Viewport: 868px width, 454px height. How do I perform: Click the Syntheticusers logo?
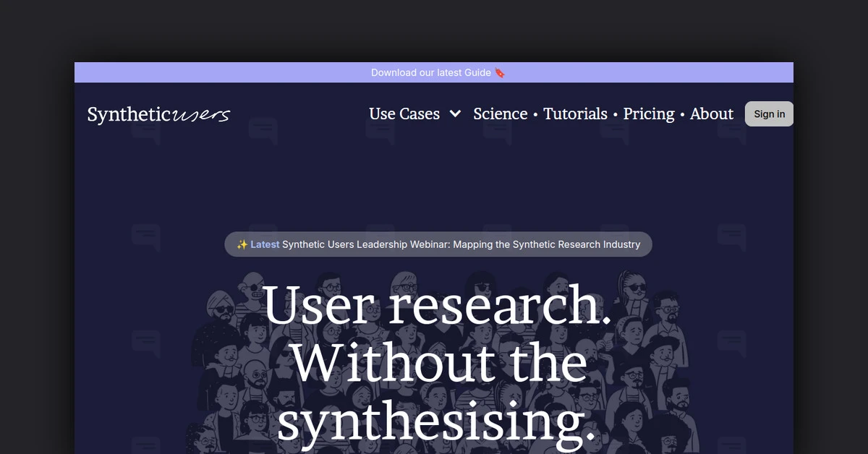(x=159, y=113)
